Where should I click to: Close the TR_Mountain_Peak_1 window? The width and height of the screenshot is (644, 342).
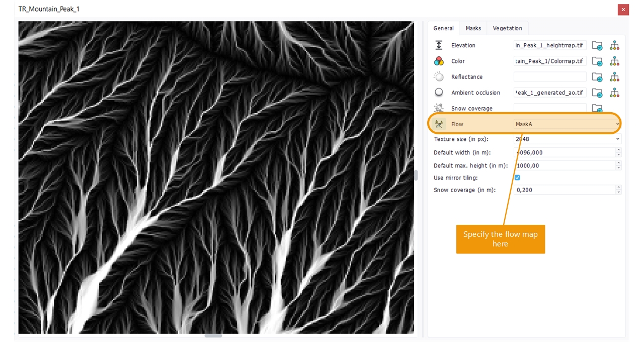tap(623, 10)
